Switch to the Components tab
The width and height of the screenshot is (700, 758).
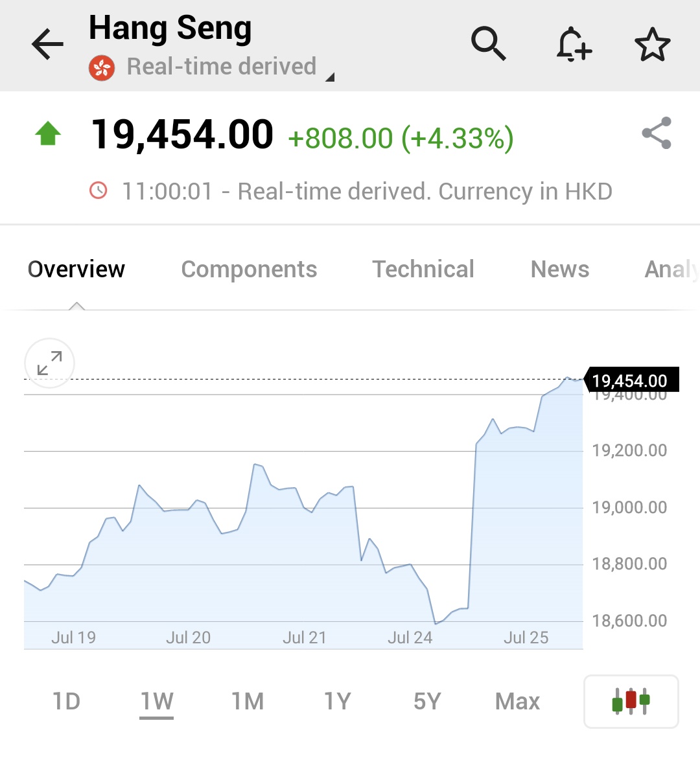pyautogui.click(x=249, y=270)
